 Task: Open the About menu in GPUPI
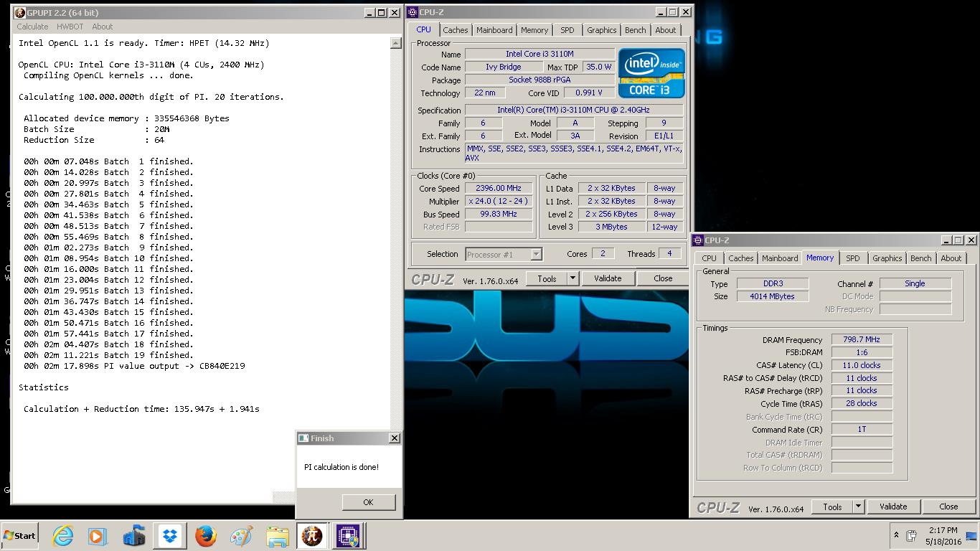coord(102,27)
